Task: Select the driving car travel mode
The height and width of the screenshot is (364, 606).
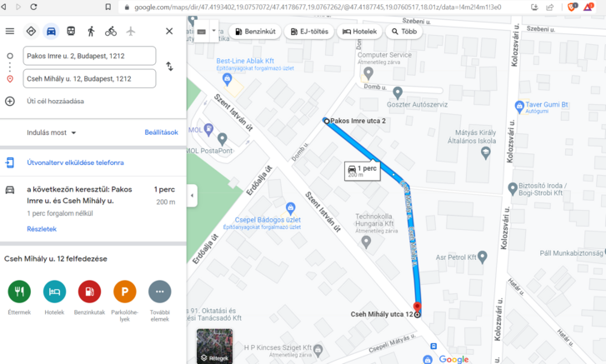Action: [51, 32]
